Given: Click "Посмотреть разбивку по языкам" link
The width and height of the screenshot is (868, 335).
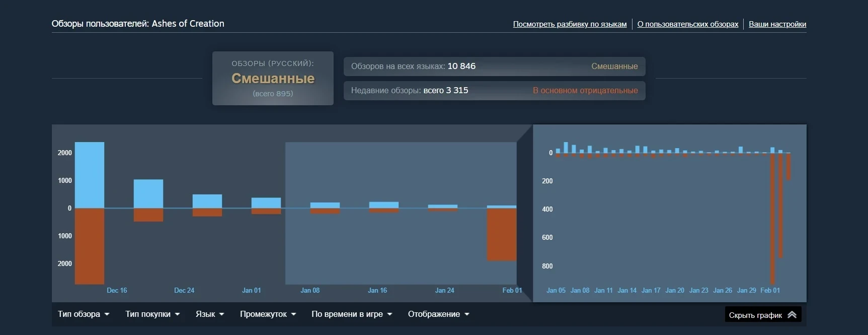Looking at the screenshot, I should pyautogui.click(x=570, y=24).
